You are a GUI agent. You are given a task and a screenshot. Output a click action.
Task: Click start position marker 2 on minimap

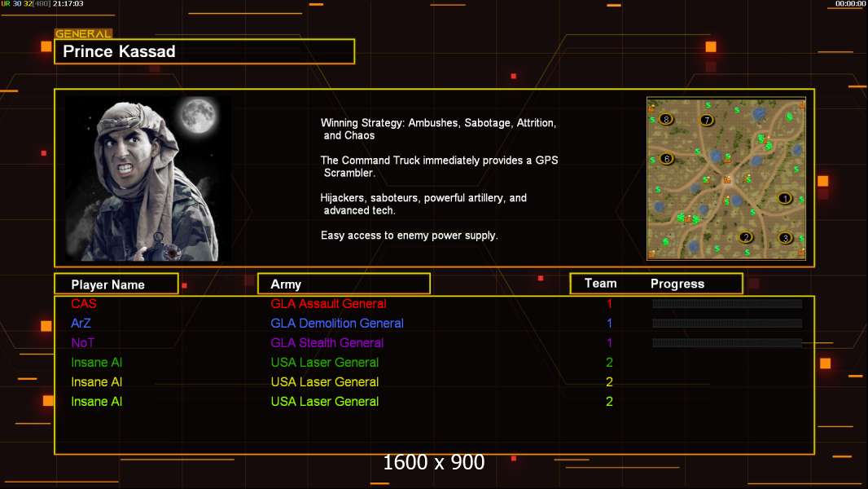746,237
